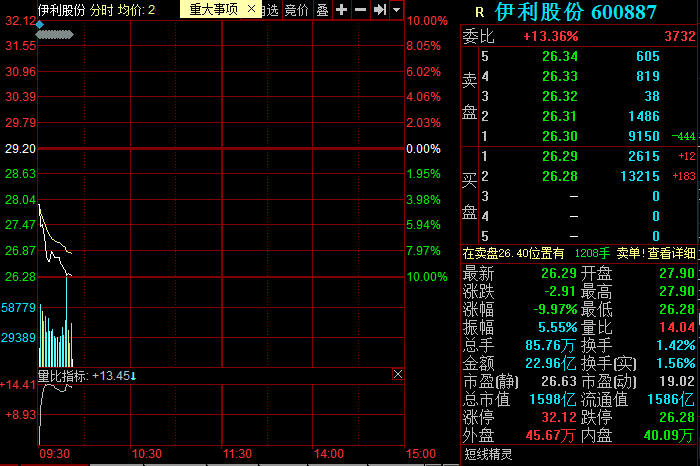Open 查看详细 details link for sell order
Viewport: 700px width, 466px height.
click(671, 254)
